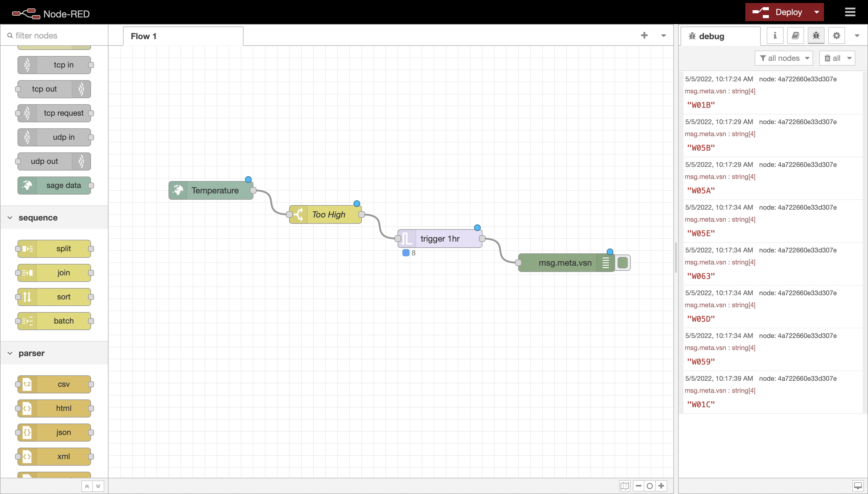
Task: Open the hamburger main menu
Action: pyautogui.click(x=850, y=12)
